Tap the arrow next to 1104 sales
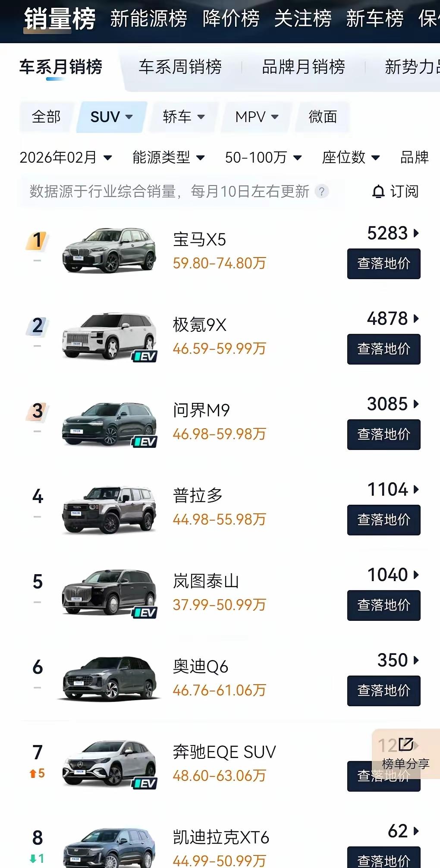Screen dimensions: 440x868 click(416, 490)
